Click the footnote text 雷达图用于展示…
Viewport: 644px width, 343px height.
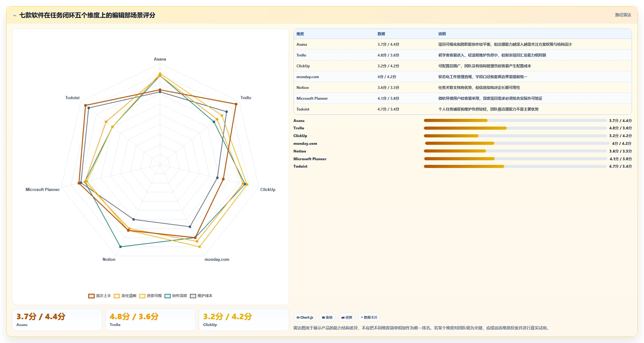422,328
